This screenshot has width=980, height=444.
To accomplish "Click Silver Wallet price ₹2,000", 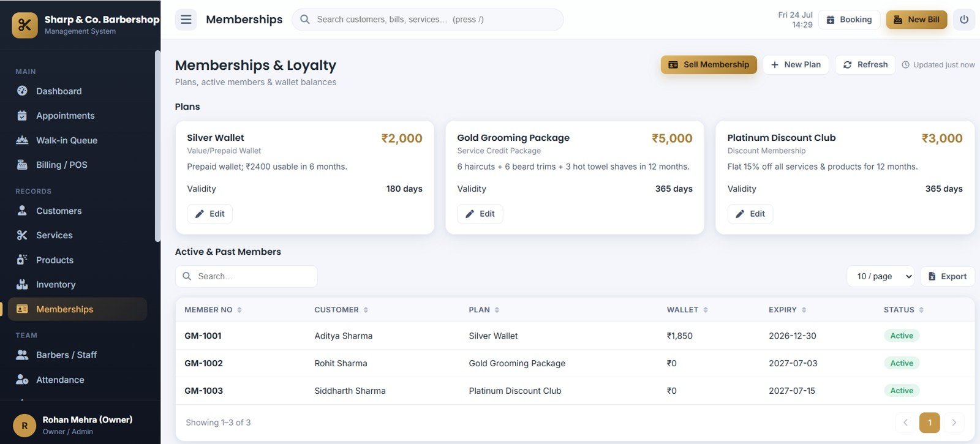I will click(x=402, y=138).
